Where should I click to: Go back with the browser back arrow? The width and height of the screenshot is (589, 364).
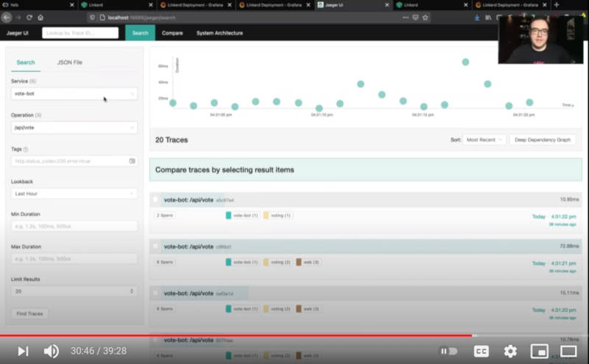pos(7,17)
